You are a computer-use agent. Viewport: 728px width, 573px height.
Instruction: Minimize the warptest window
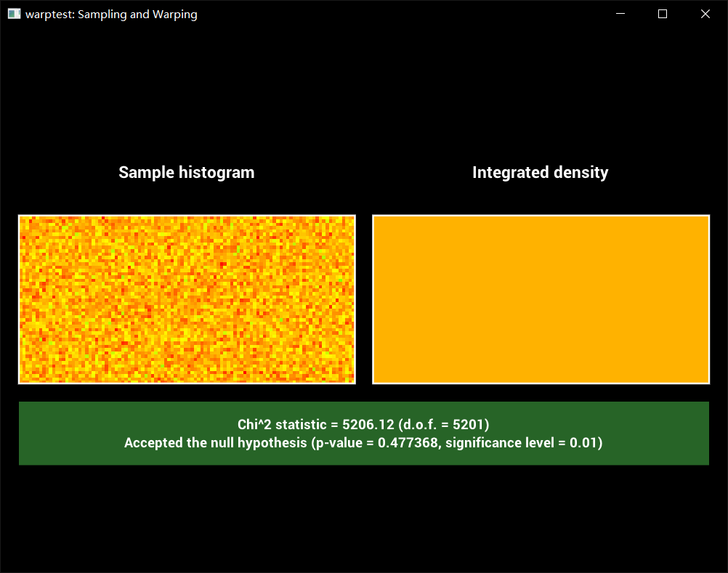pyautogui.click(x=620, y=14)
